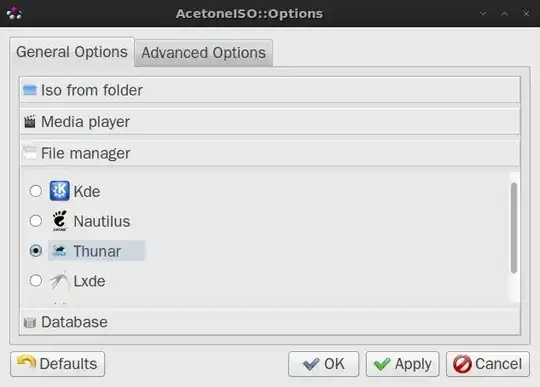Choose the Lxde radio button

(x=36, y=281)
